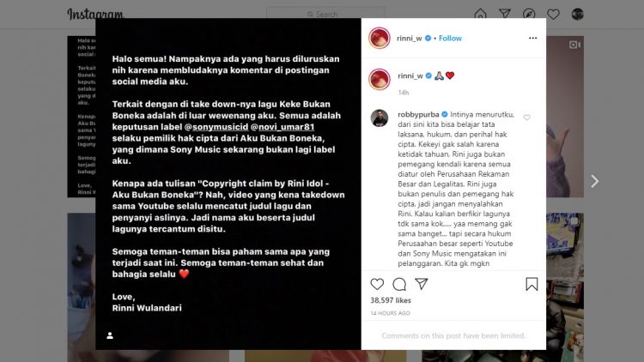Go to next post arrow
644x362 pixels.
594,181
